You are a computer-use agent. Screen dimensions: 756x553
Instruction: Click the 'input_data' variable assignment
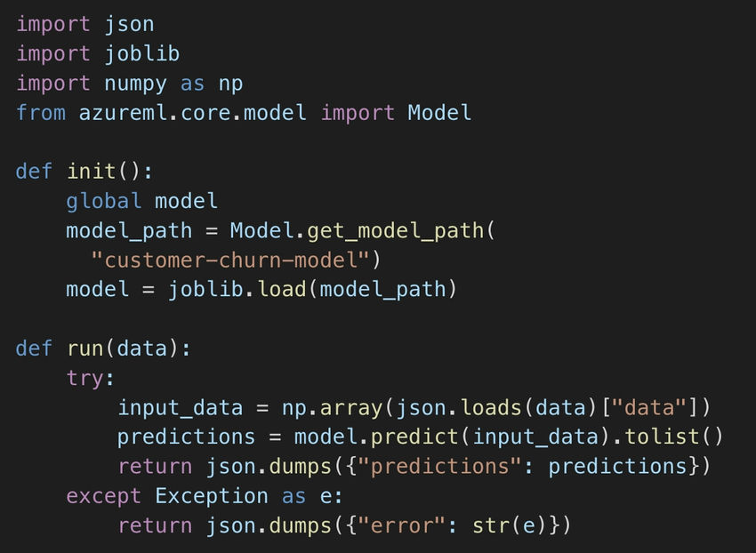tap(180, 408)
